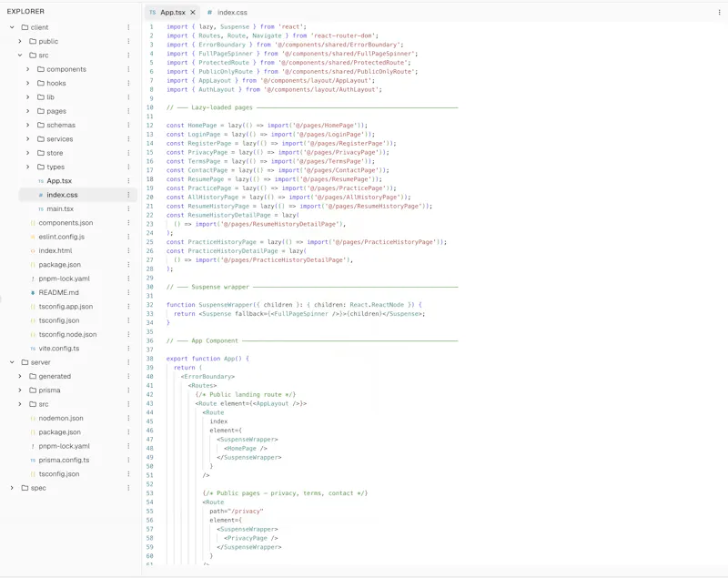Screen dimensions: 728x578
Task: Expand the components folder chevron
Action: pyautogui.click(x=28, y=69)
